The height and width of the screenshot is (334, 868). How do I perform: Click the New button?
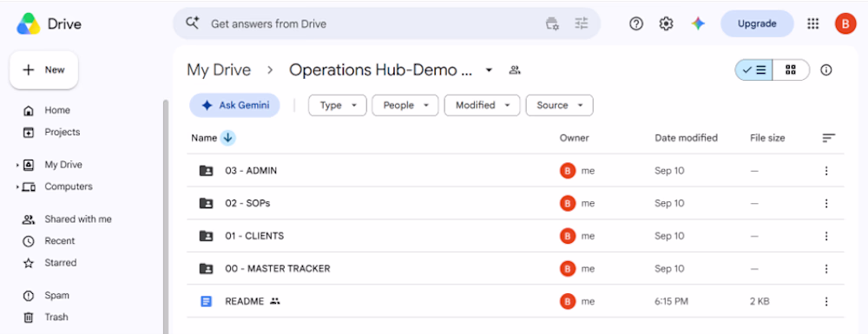click(x=43, y=69)
